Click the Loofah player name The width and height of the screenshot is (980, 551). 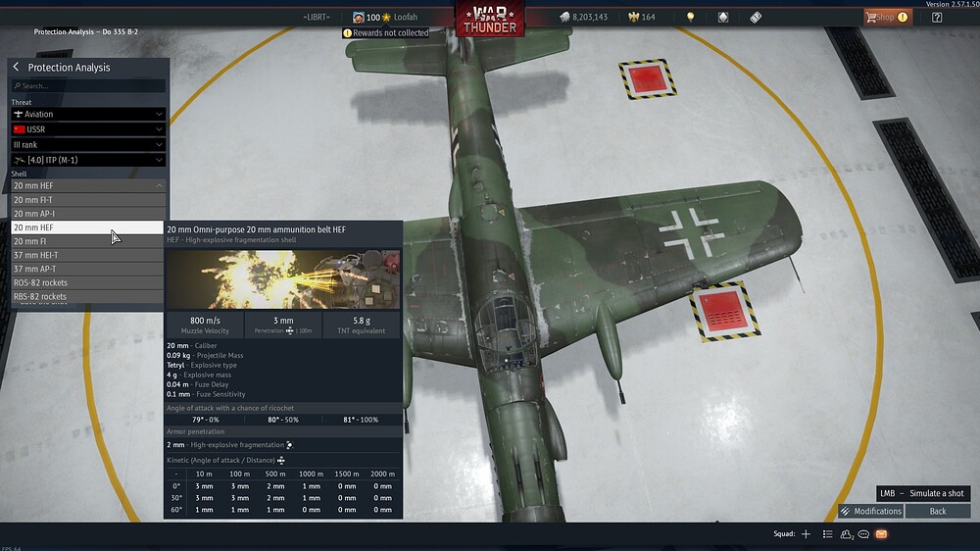click(x=405, y=17)
